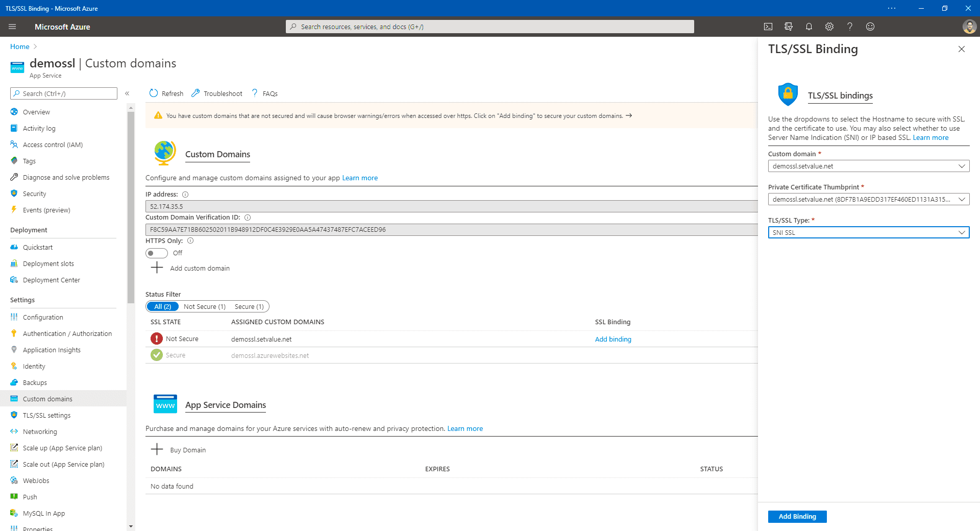Open Cloud Shell from the top bar
Screen dimensions: 980x531
point(768,27)
